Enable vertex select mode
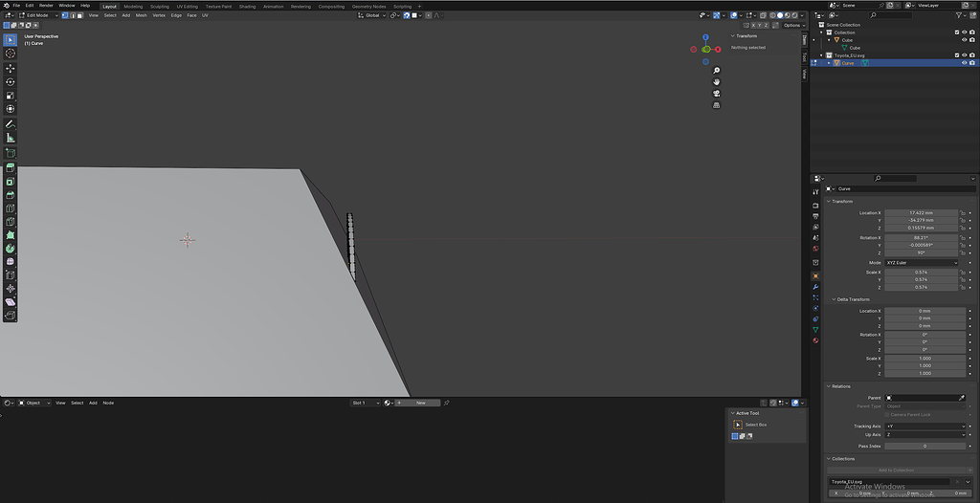Viewport: 980px width, 503px height. tap(65, 15)
